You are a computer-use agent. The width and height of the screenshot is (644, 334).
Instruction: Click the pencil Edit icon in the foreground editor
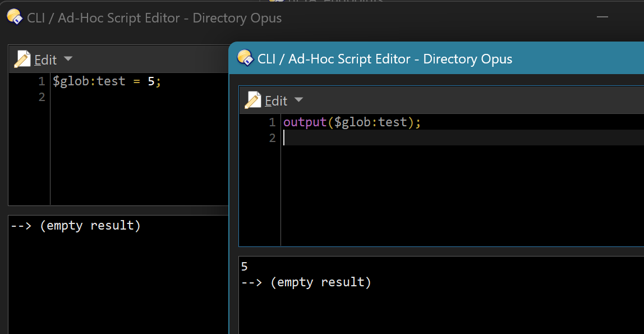(253, 100)
